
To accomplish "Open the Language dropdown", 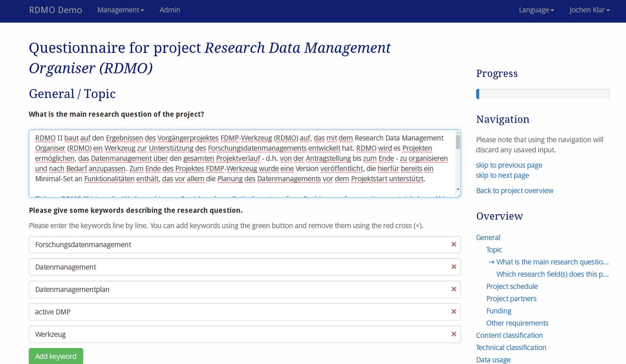I will click(536, 10).
